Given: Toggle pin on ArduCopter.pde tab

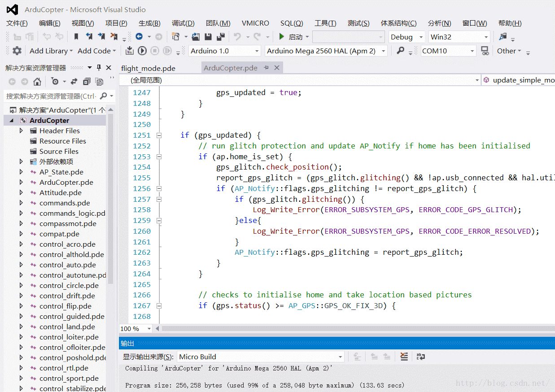Looking at the screenshot, I should pos(266,68).
